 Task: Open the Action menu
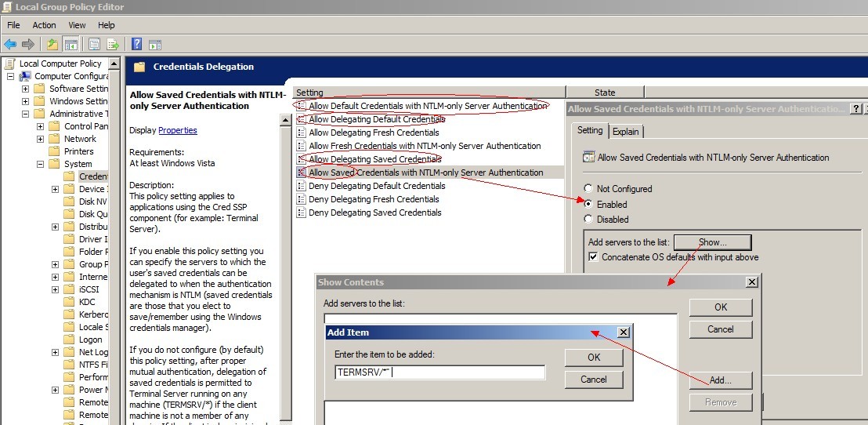(44, 25)
